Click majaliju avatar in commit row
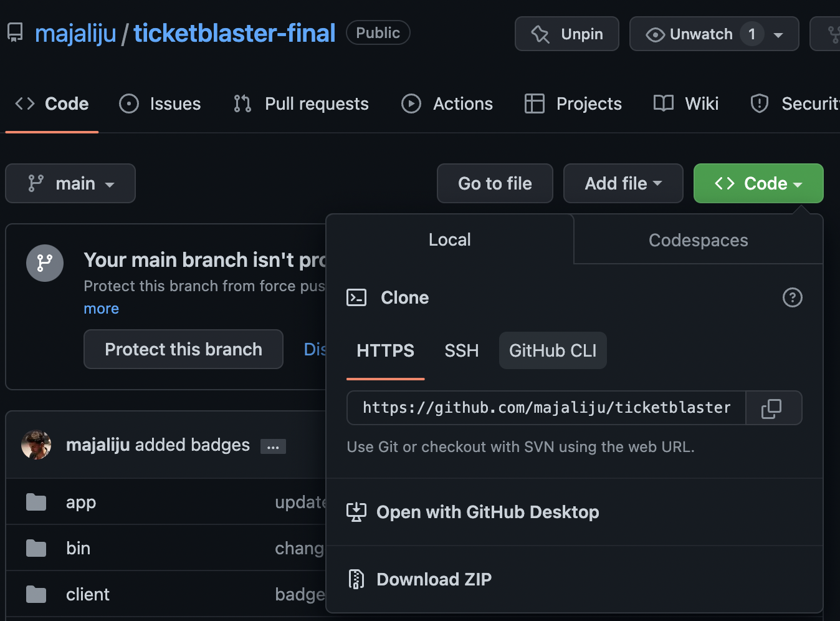The image size is (840, 621). [36, 445]
